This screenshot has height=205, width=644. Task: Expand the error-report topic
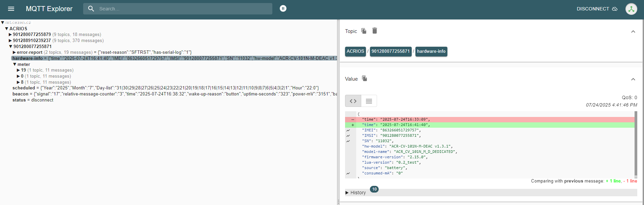(x=14, y=52)
